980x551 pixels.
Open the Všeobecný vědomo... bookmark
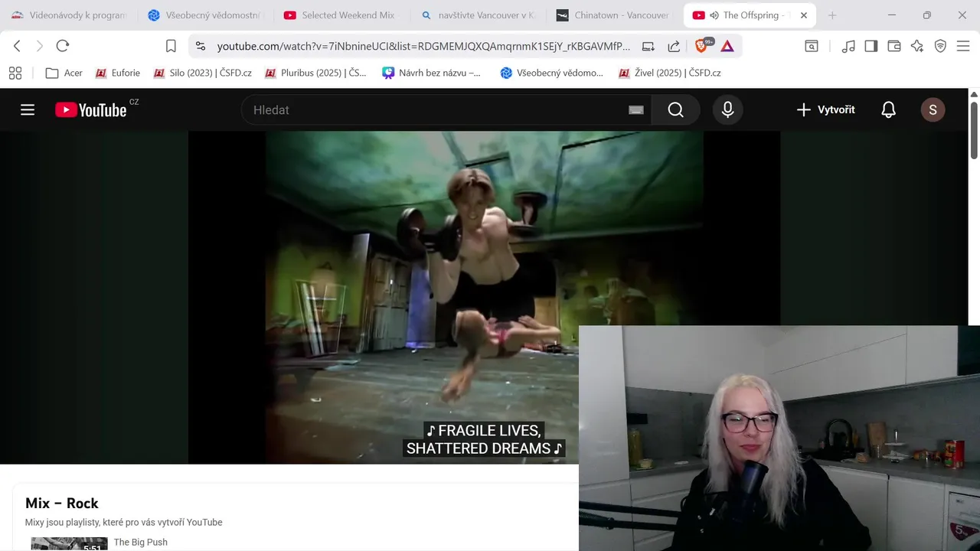[552, 73]
